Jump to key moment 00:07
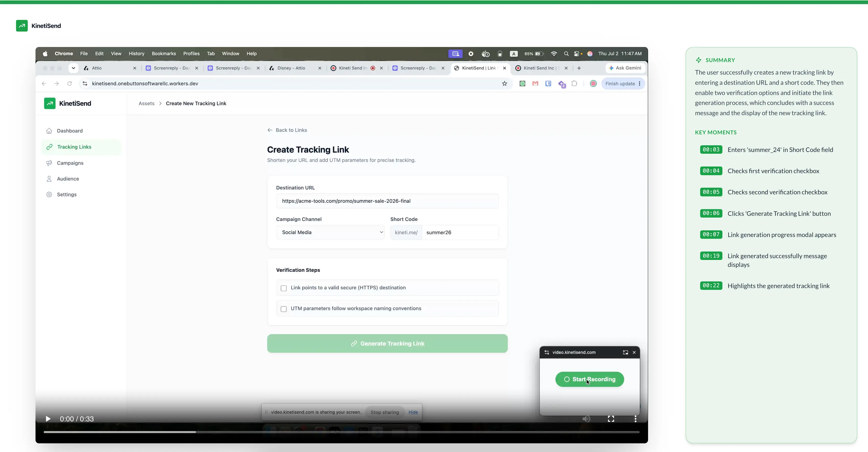 tap(711, 234)
